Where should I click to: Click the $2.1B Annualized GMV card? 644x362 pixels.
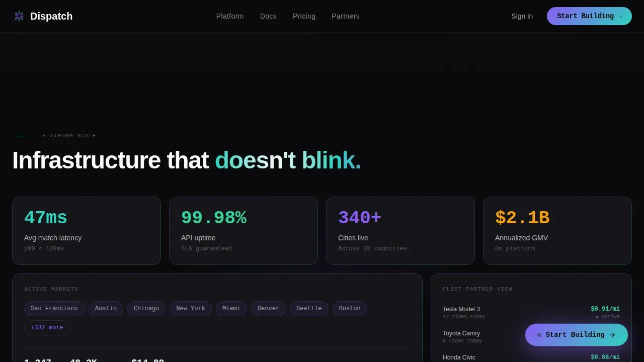pyautogui.click(x=557, y=231)
